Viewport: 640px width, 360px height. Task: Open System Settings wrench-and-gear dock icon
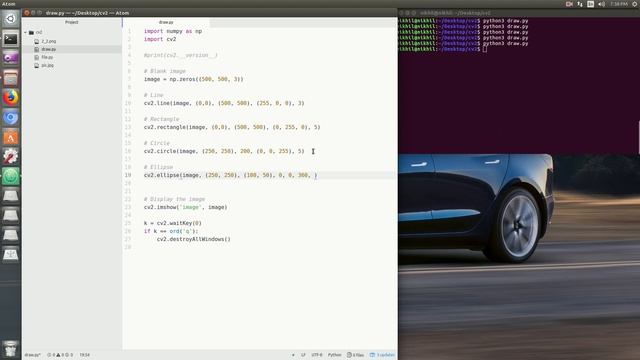11,157
